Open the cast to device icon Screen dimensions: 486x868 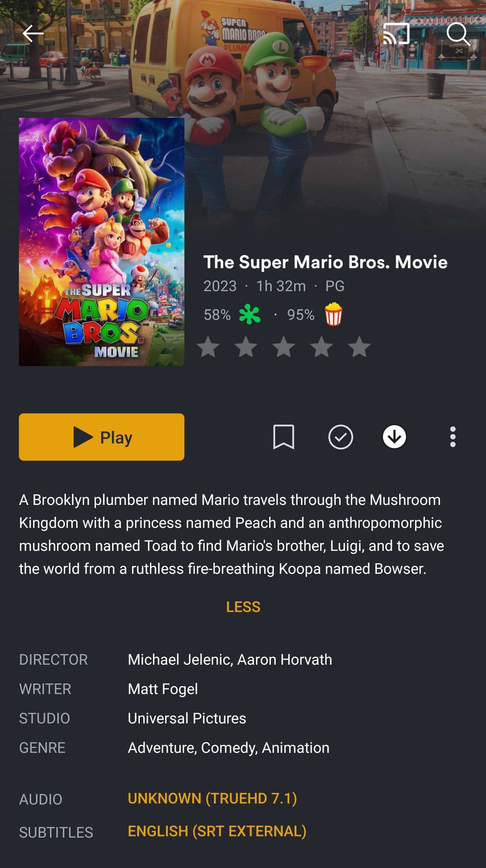(396, 34)
